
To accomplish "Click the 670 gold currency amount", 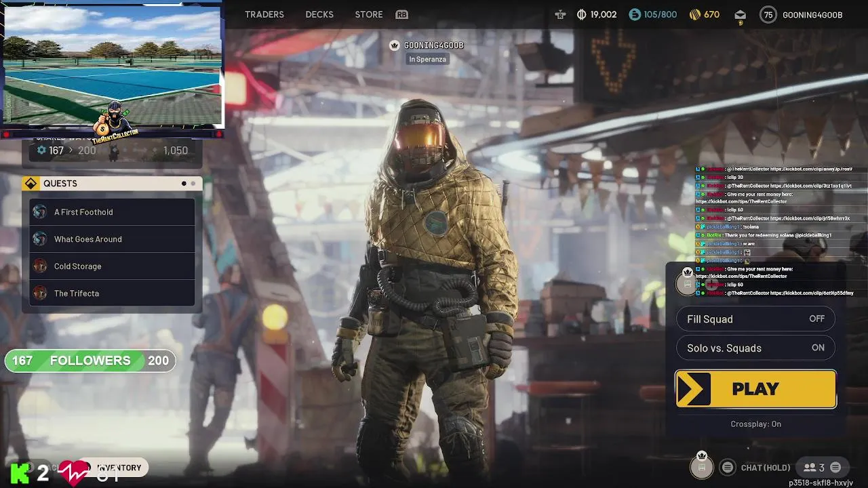I will (x=711, y=14).
